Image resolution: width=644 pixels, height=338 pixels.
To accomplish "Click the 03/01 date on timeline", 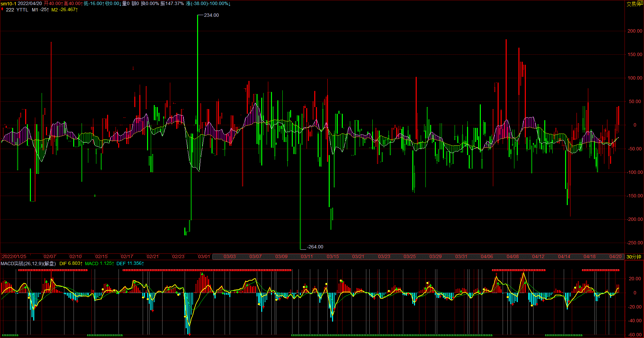I will 204,256.
